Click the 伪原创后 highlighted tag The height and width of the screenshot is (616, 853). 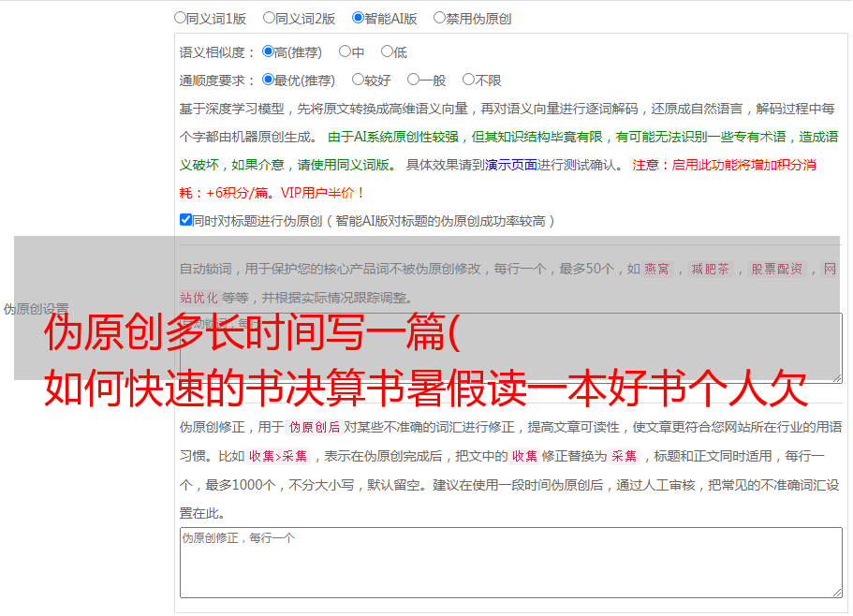tap(315, 427)
